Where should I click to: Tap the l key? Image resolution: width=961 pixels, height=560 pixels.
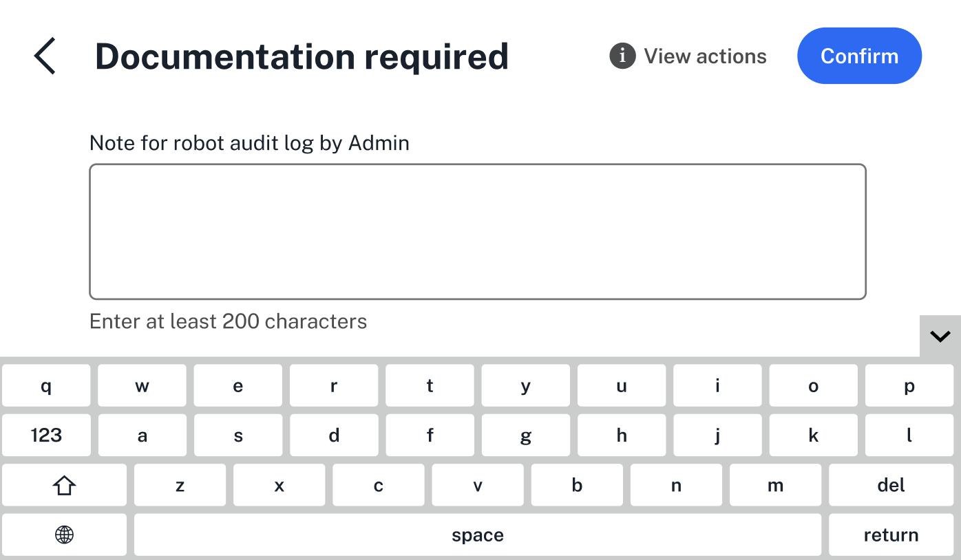point(909,435)
